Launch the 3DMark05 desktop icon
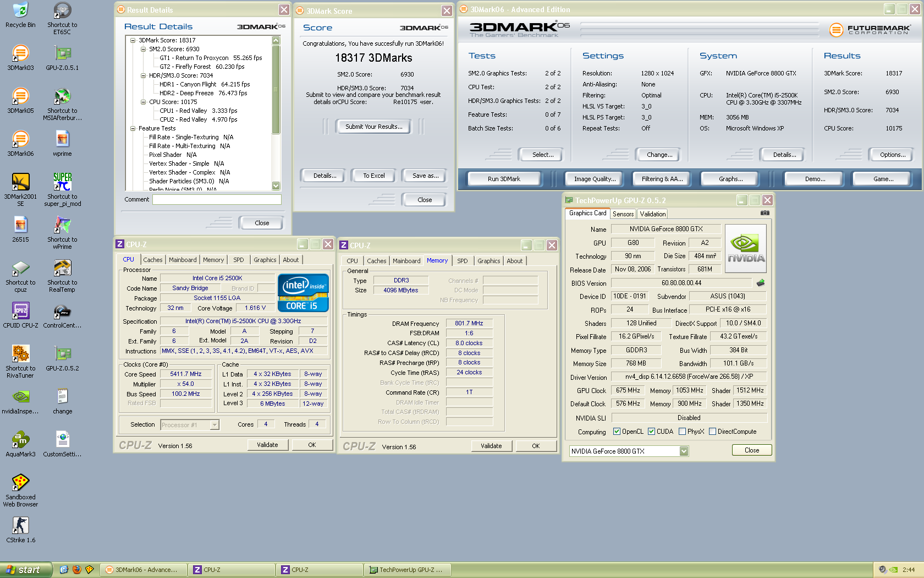Image resolution: width=924 pixels, height=578 pixels. coord(20,100)
